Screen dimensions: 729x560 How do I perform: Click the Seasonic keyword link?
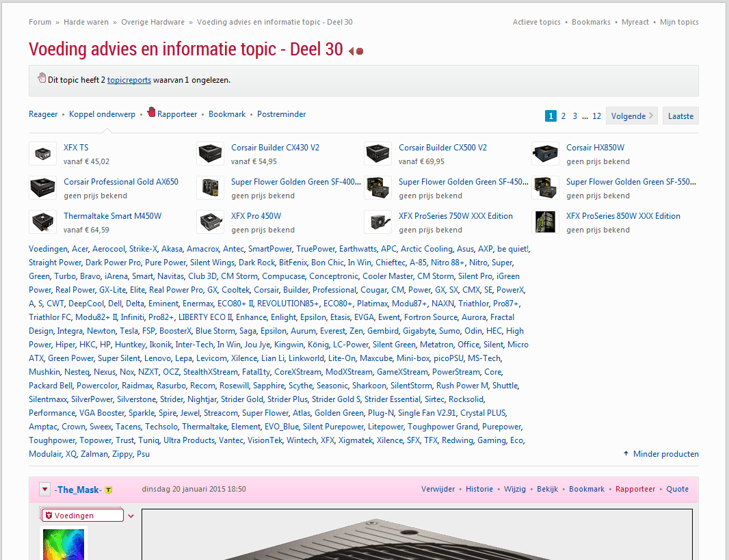[332, 385]
